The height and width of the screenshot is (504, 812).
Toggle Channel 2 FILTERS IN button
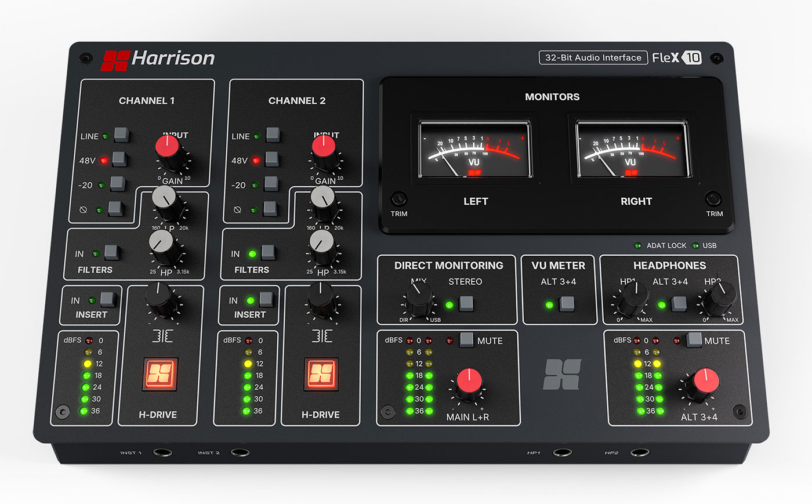[268, 252]
